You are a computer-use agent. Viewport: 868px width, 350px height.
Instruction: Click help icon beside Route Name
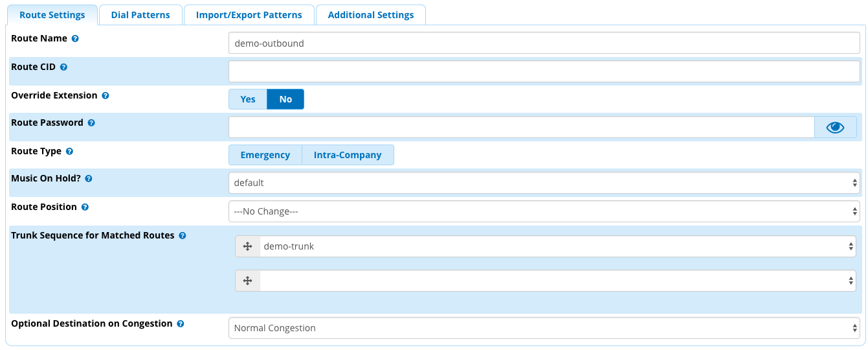[75, 39]
